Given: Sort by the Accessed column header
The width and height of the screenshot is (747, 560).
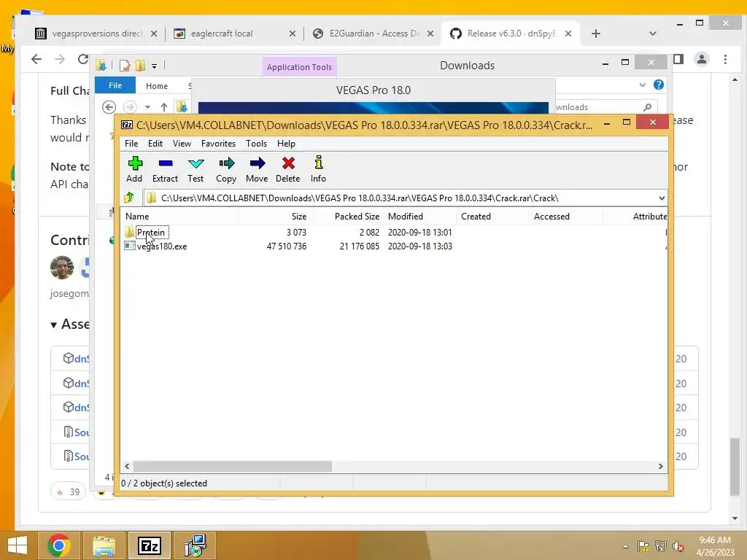Looking at the screenshot, I should [x=565, y=216].
